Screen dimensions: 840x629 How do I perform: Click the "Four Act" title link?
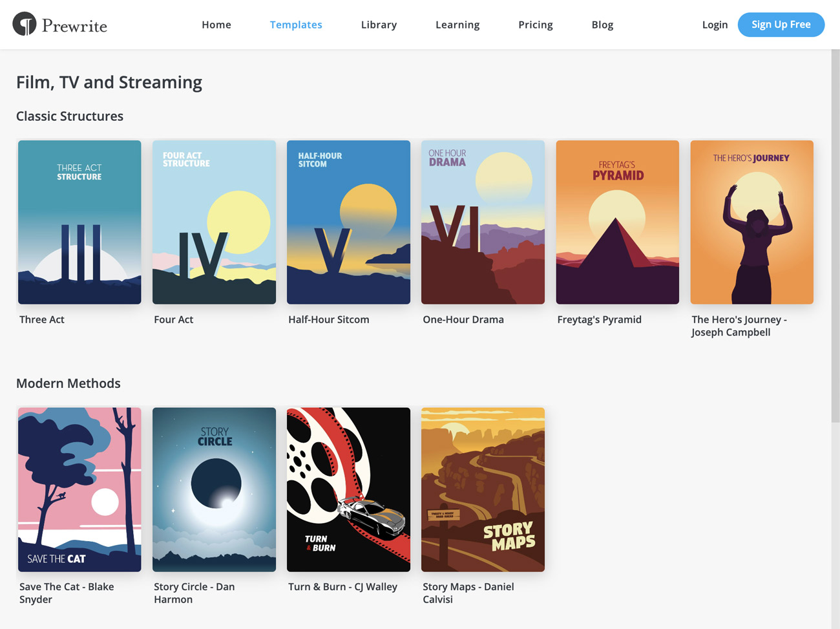tap(174, 319)
